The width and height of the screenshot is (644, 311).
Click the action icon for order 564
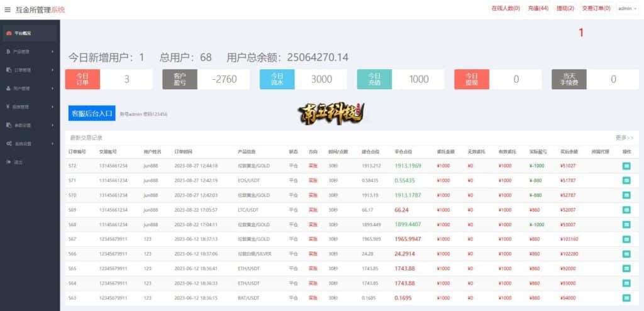coord(626,283)
